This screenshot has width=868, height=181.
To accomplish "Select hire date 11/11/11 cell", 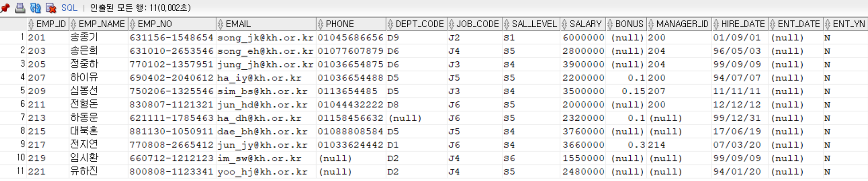I will point(740,91).
